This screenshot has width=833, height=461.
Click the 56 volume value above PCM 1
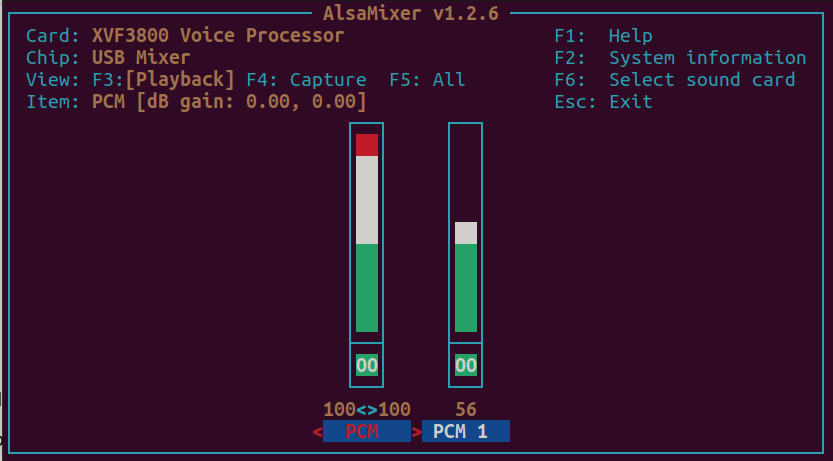(466, 409)
